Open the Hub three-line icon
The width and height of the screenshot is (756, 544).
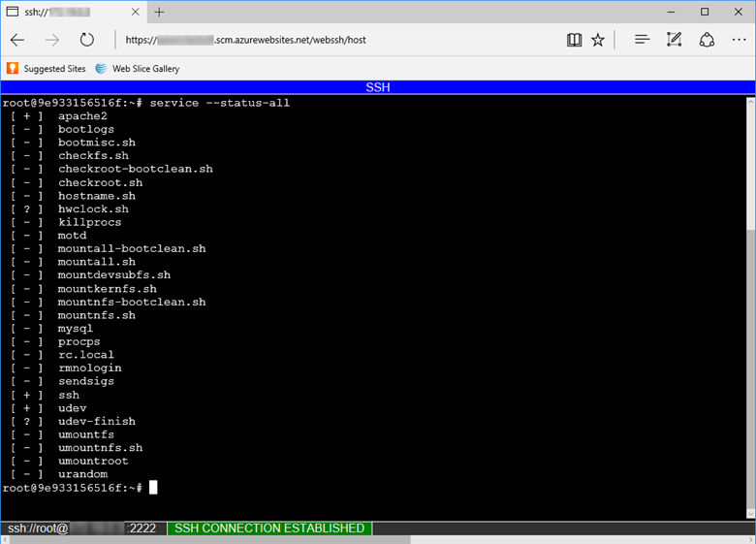(x=643, y=40)
